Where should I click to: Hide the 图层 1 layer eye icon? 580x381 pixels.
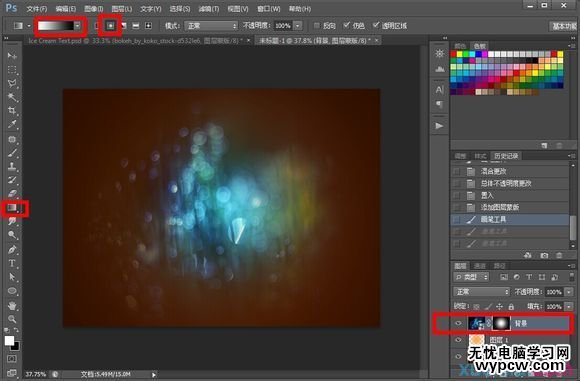click(458, 340)
